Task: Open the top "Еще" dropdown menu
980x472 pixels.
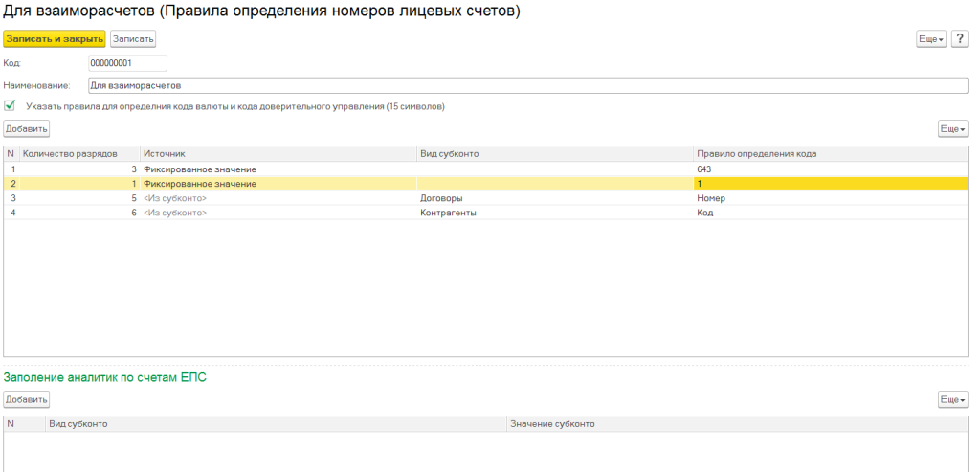Action: [931, 39]
